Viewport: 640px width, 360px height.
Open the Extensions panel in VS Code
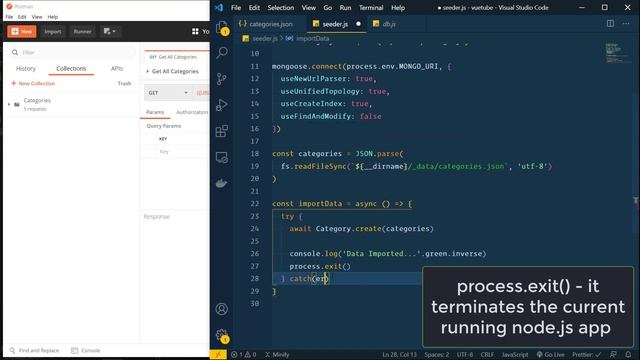click(x=222, y=131)
